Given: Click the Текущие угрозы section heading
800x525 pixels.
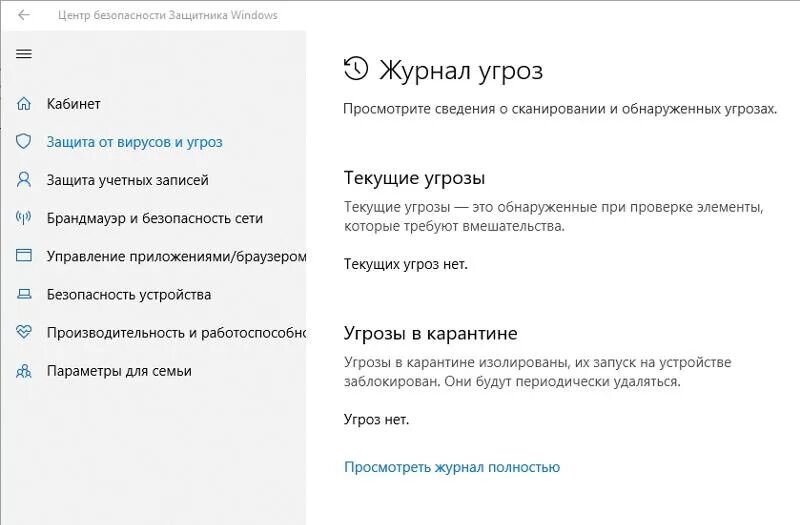Looking at the screenshot, I should tap(414, 178).
